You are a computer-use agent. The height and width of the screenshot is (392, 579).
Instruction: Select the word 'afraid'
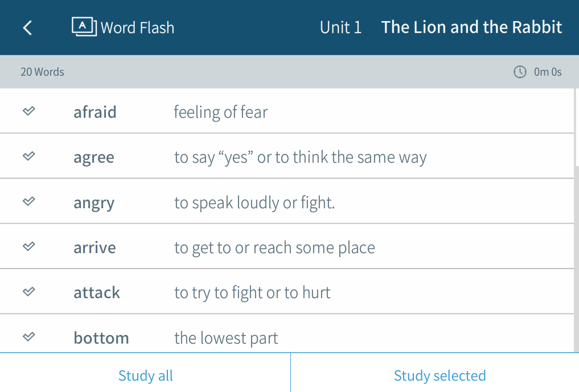pyautogui.click(x=95, y=112)
